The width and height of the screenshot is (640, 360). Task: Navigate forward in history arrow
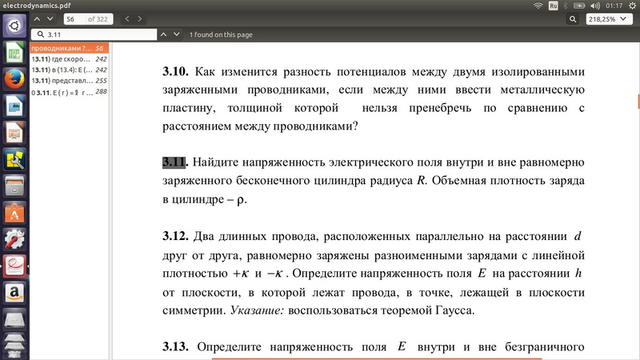coord(140,19)
